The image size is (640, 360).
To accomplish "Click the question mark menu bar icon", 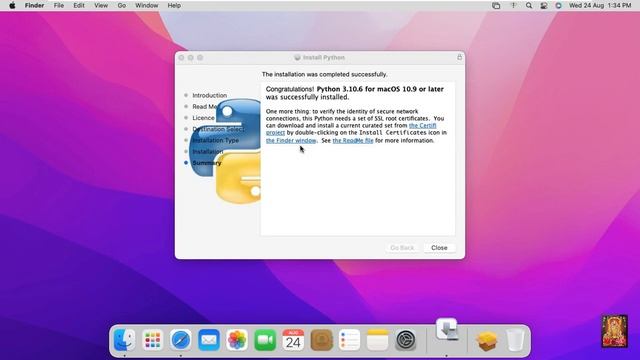I will click(513, 5).
